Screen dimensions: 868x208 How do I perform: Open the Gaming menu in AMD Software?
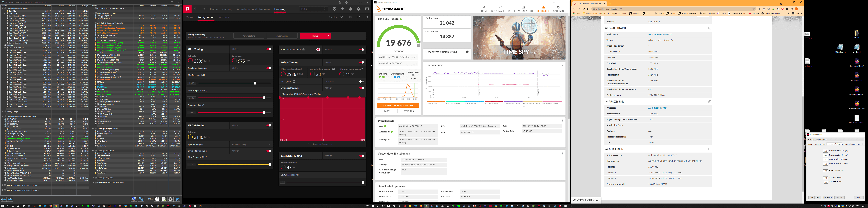(x=227, y=9)
